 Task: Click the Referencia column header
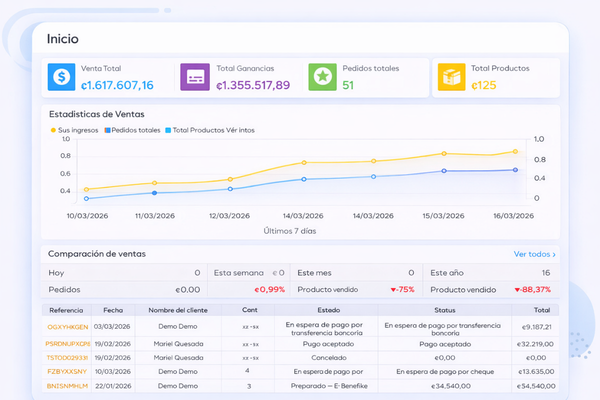66,310
